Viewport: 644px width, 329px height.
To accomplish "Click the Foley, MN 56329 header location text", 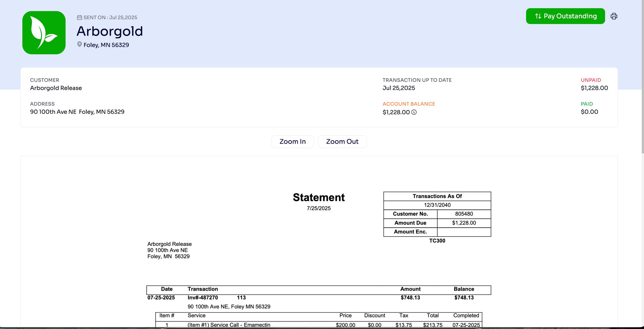I will [106, 45].
